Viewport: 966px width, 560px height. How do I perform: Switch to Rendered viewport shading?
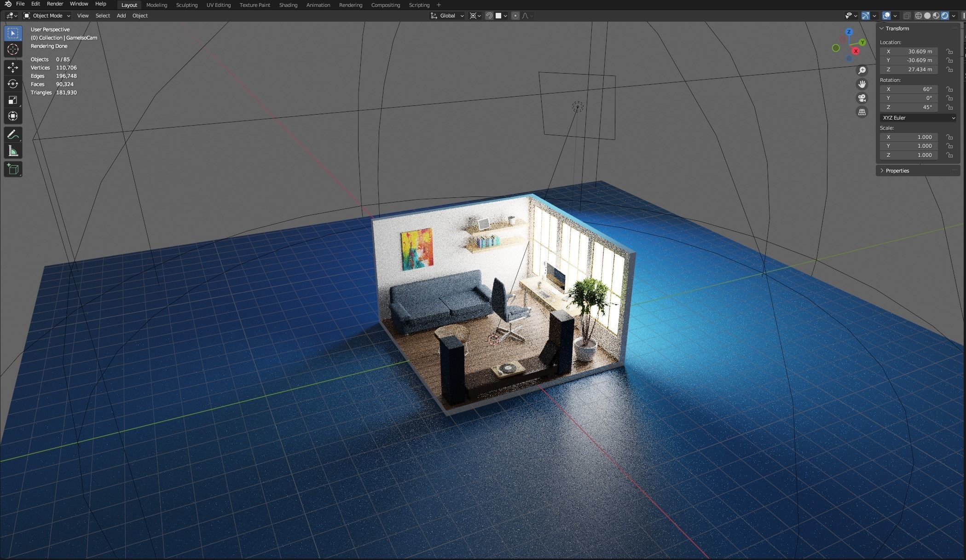click(945, 16)
